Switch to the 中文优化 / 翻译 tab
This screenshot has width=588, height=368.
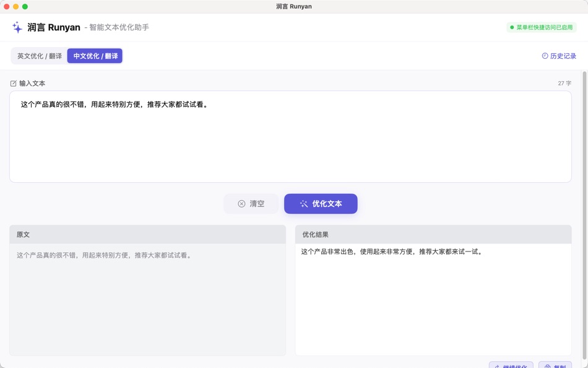94,56
